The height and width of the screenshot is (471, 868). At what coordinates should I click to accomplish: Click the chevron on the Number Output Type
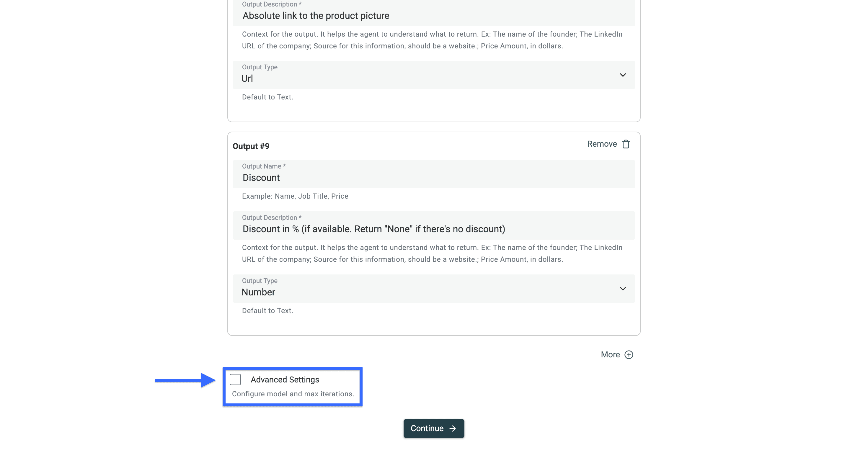click(623, 288)
